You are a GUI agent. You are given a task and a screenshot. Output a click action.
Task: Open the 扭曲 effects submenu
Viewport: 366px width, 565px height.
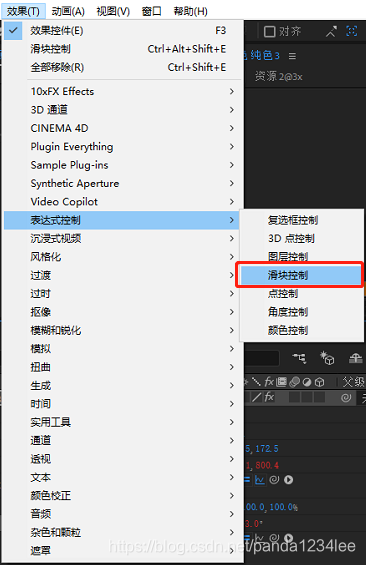(x=122, y=367)
